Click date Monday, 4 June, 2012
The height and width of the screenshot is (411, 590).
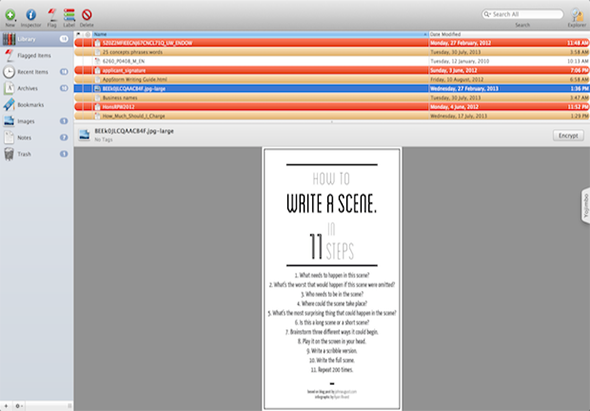[x=455, y=107]
